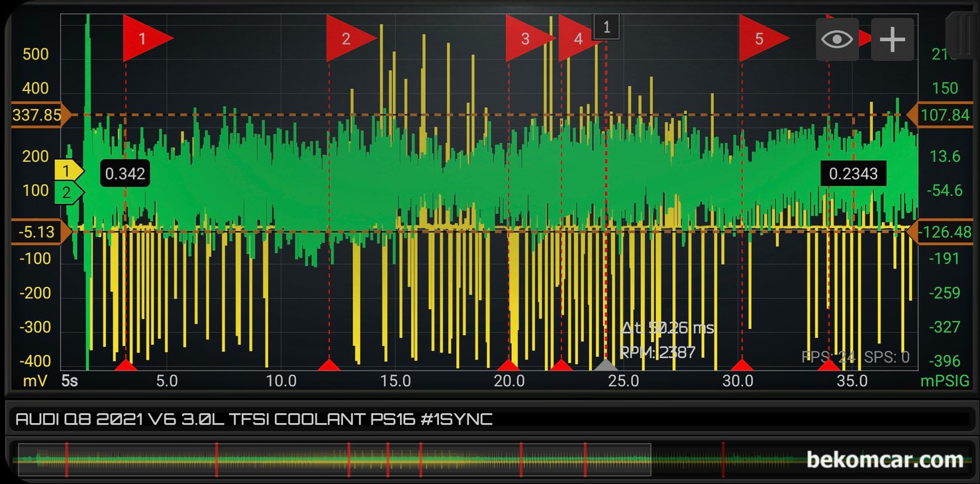Tap time-axis red triangle below flag 4
The height and width of the screenshot is (484, 980).
click(562, 365)
